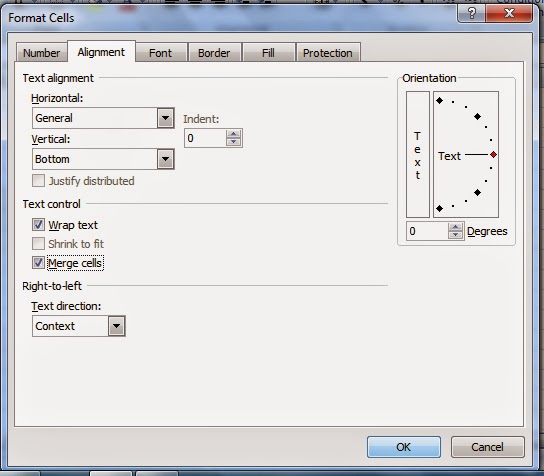Click the Wrap text label
Screen dimensions: 544x476
click(x=73, y=225)
